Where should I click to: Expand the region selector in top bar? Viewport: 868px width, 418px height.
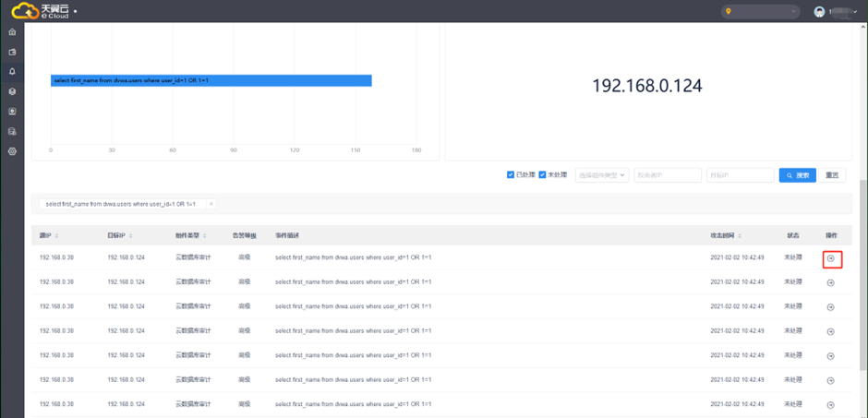(x=762, y=11)
